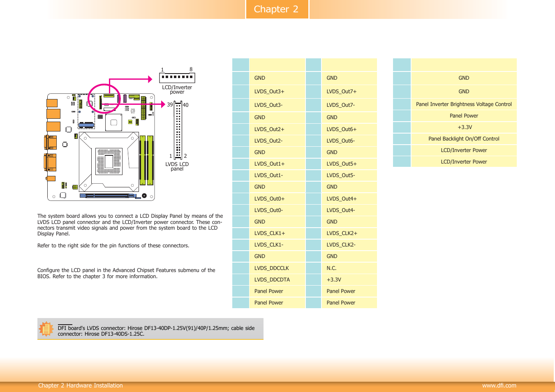Select the LVDS_Out2- table cell
This screenshot has width=555, height=392.
click(x=277, y=141)
